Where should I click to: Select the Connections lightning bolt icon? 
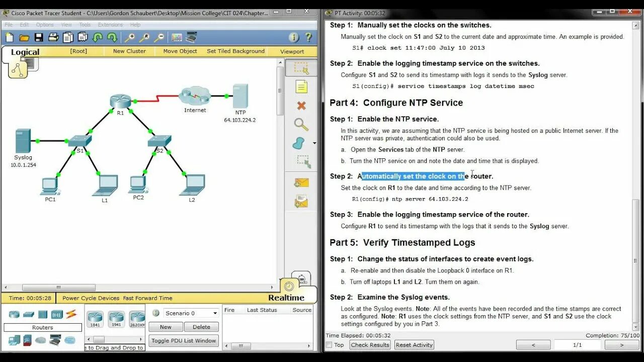point(71,314)
